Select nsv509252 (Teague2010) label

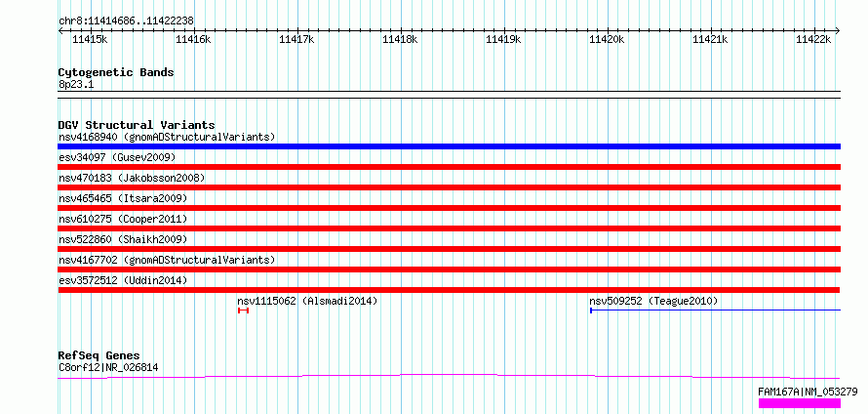[x=653, y=301]
